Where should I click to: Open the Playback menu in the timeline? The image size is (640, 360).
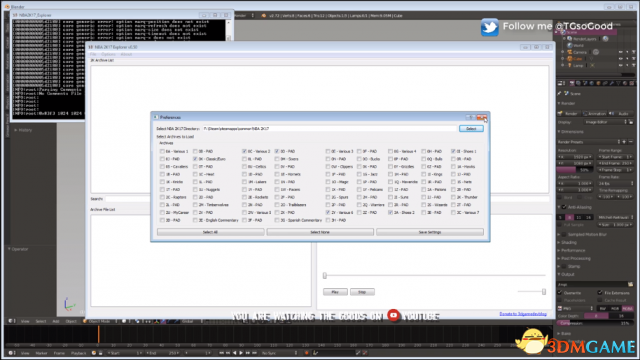pyautogui.click(x=78, y=353)
